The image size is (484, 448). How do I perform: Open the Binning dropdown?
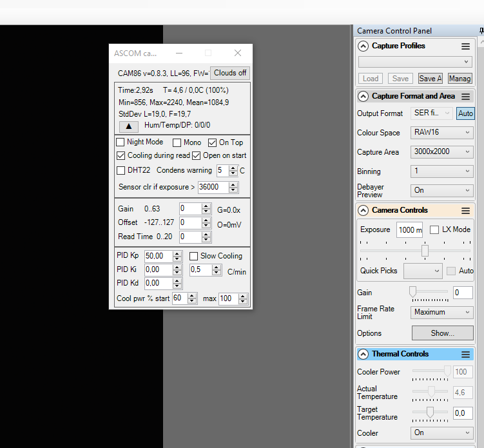point(441,171)
